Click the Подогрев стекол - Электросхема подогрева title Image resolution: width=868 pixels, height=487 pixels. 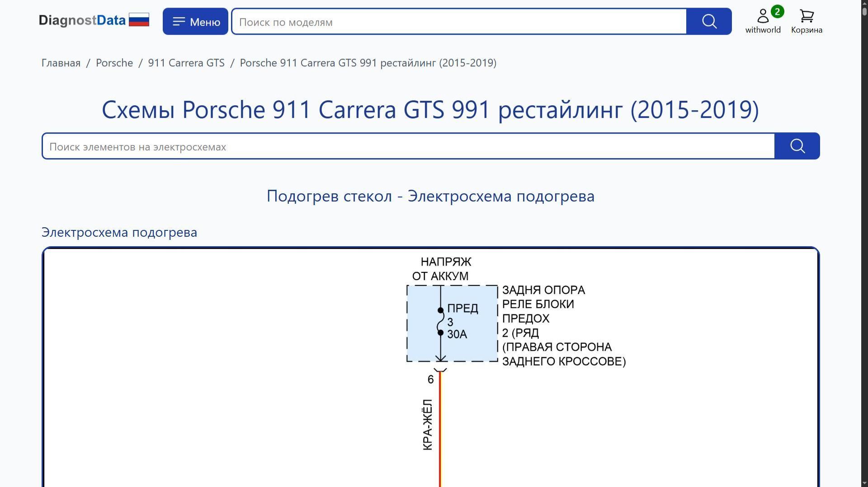(x=430, y=196)
